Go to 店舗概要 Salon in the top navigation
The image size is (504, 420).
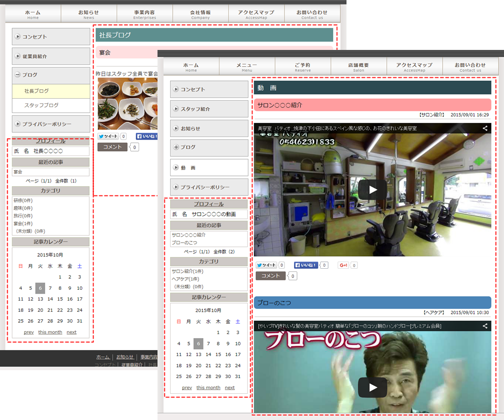coord(359,67)
